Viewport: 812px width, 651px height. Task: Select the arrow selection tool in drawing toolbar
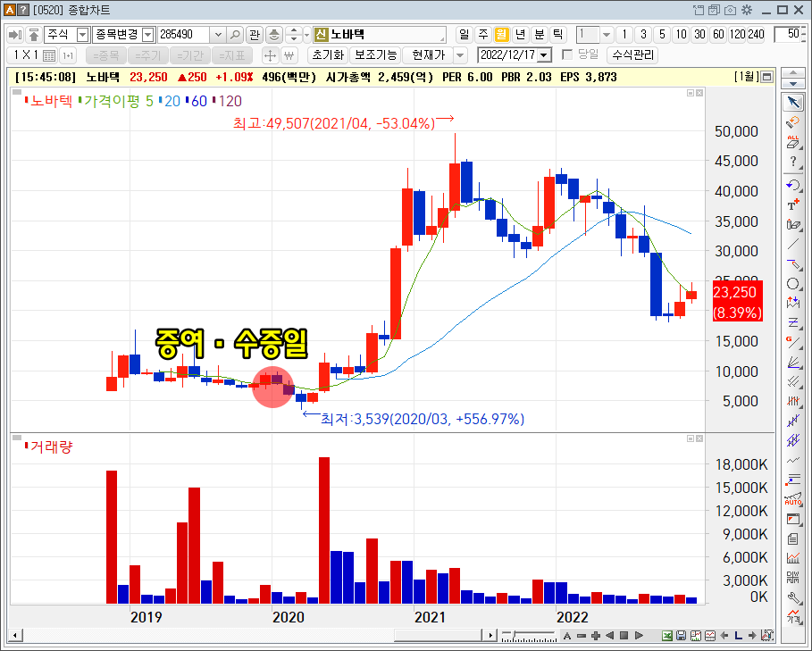tap(794, 101)
